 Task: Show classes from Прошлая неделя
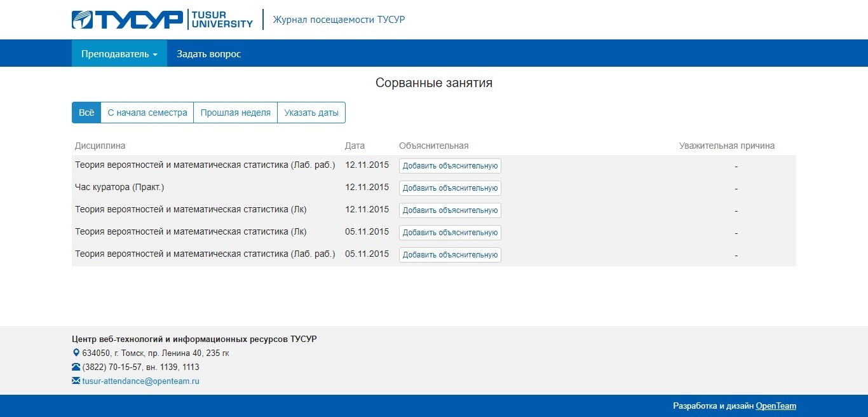(x=235, y=113)
